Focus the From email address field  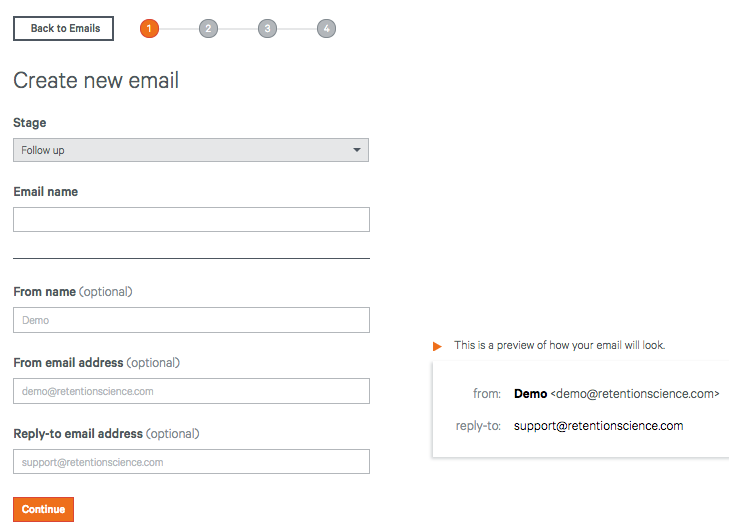pos(191,391)
